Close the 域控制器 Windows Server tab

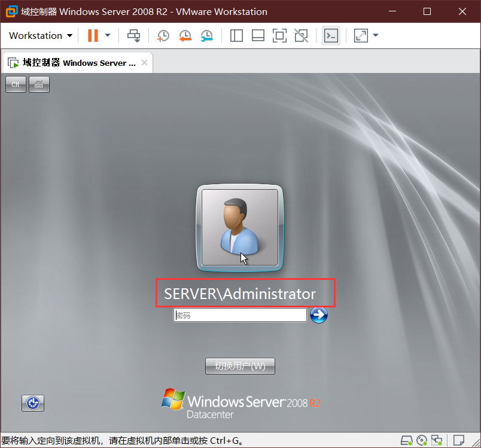click(144, 63)
